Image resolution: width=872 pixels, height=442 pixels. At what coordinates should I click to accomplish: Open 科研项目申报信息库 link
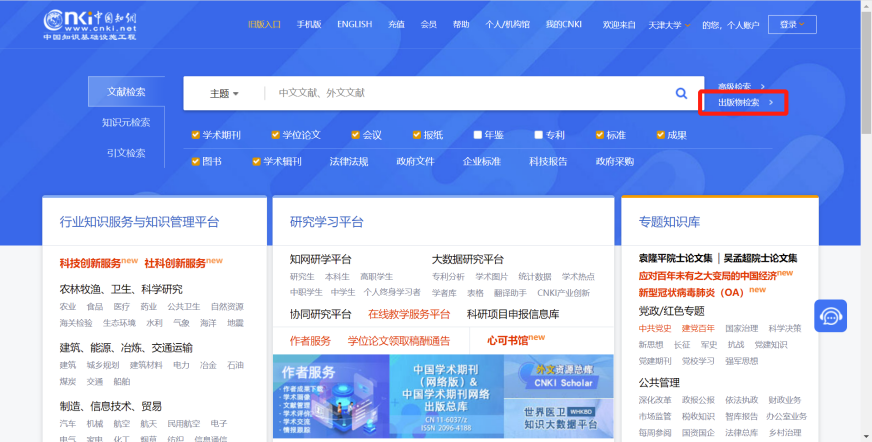[x=513, y=314]
